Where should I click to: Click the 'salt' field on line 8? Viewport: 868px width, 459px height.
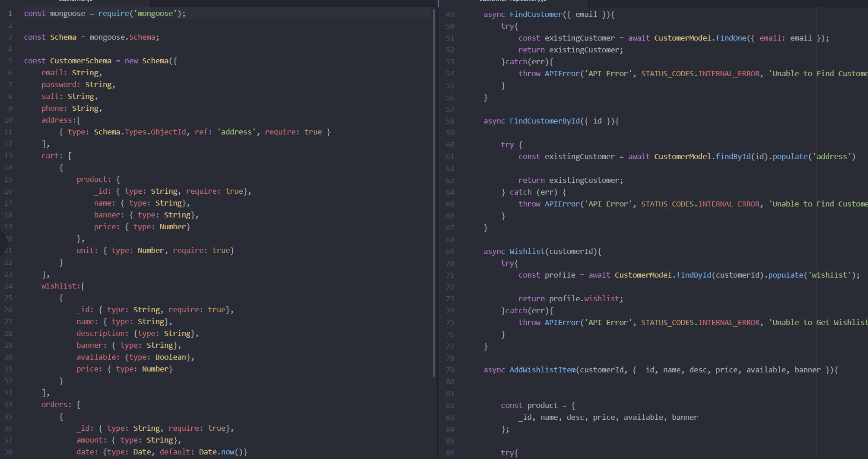tap(50, 96)
